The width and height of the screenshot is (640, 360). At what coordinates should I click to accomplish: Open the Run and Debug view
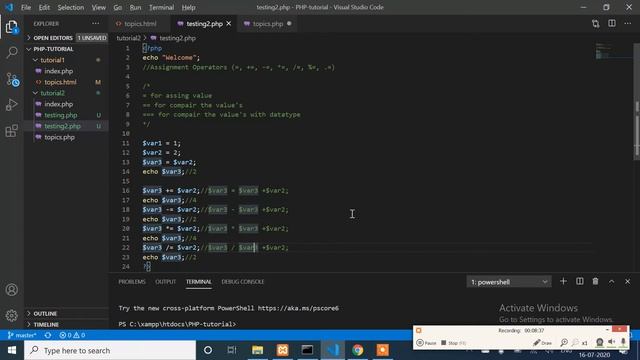[x=12, y=105]
